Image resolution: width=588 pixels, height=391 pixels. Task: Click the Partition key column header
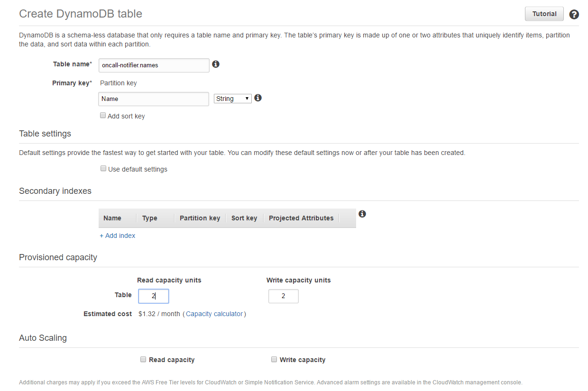pos(200,218)
